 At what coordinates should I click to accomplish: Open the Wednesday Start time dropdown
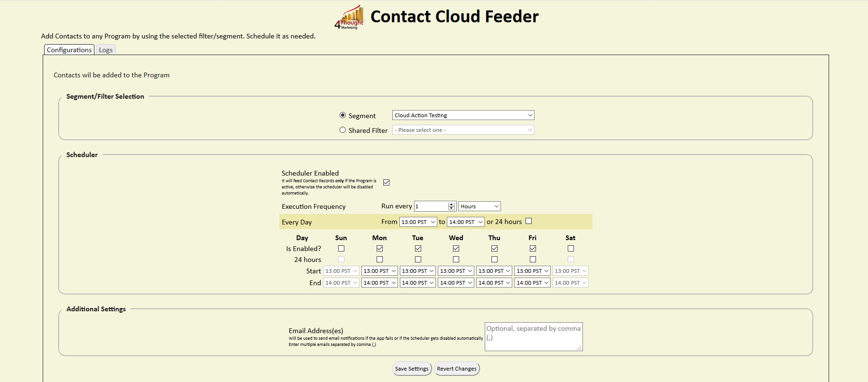[x=456, y=271]
